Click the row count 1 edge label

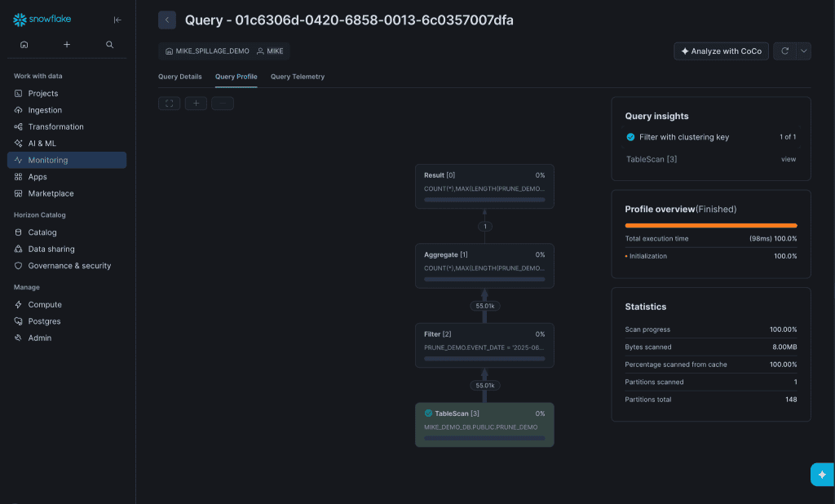pos(484,227)
